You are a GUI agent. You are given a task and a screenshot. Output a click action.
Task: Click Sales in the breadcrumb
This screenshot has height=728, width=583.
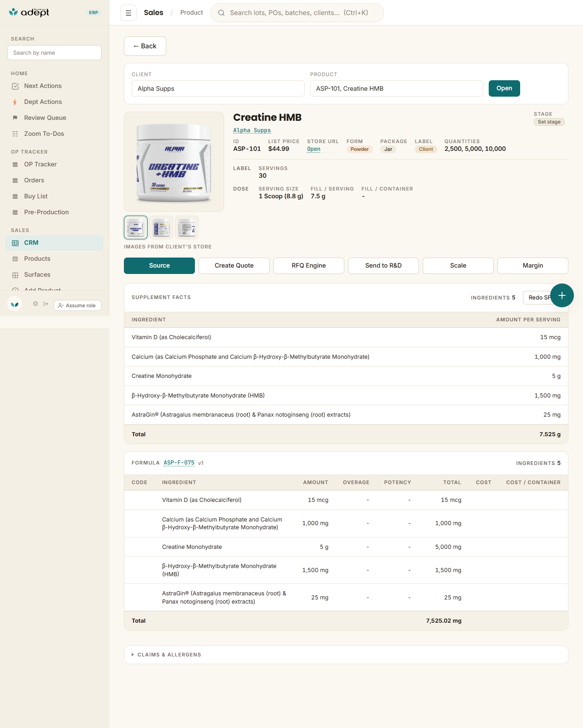coord(153,13)
